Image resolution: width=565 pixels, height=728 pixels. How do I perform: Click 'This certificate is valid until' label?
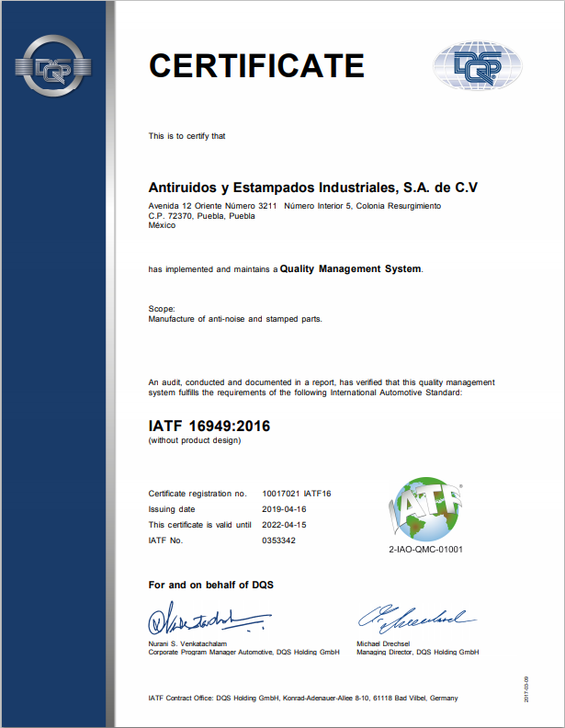pyautogui.click(x=200, y=525)
